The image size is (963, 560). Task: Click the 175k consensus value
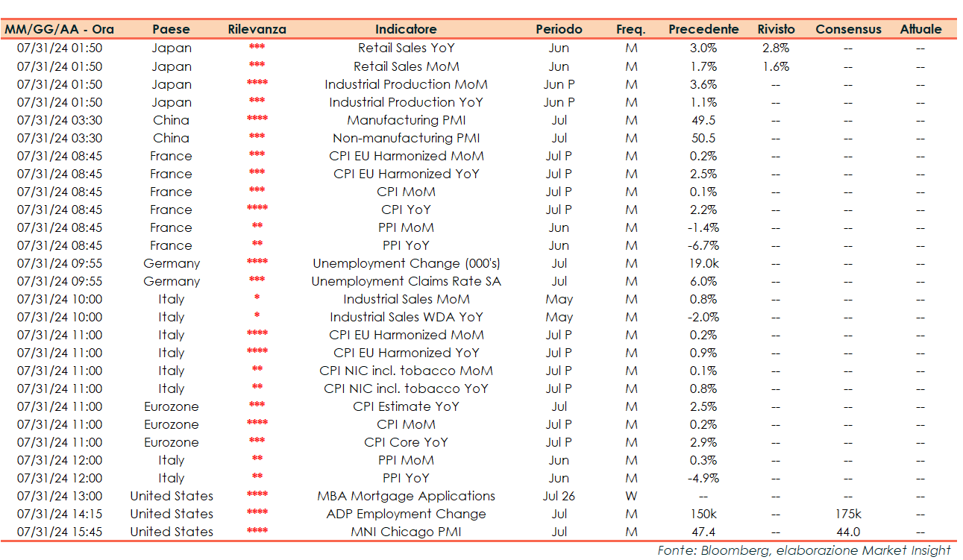point(848,514)
